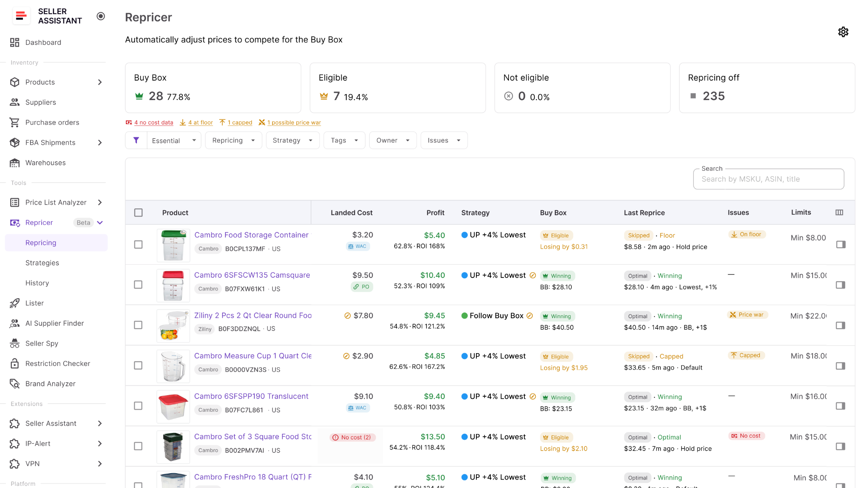Click the funnel filter icon
Screen dimensions: 868x488
[136, 140]
